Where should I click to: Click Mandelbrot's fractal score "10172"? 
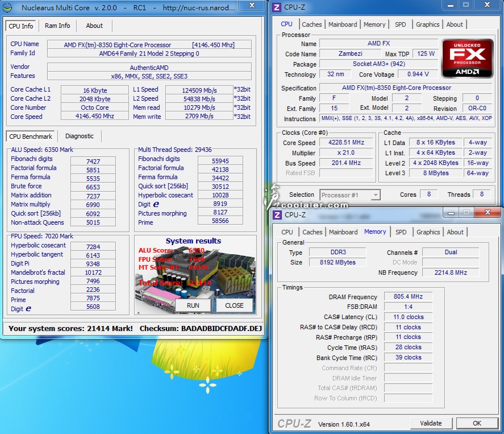coord(93,272)
